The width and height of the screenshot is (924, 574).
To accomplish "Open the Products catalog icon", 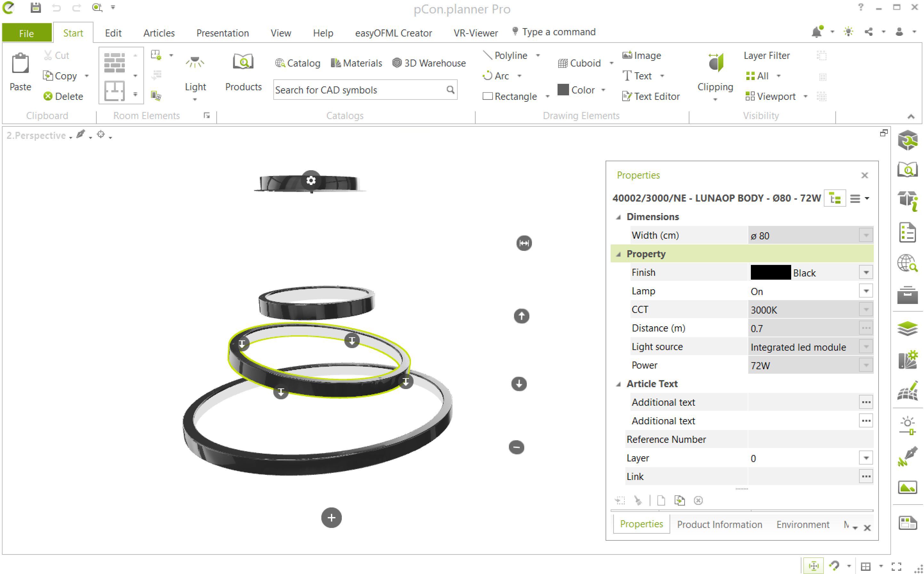I will pos(243,61).
